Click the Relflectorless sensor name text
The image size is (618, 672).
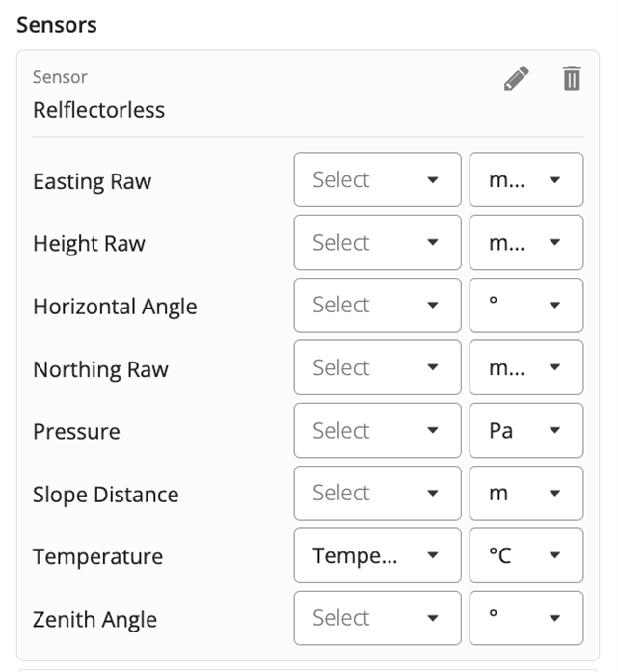click(99, 110)
